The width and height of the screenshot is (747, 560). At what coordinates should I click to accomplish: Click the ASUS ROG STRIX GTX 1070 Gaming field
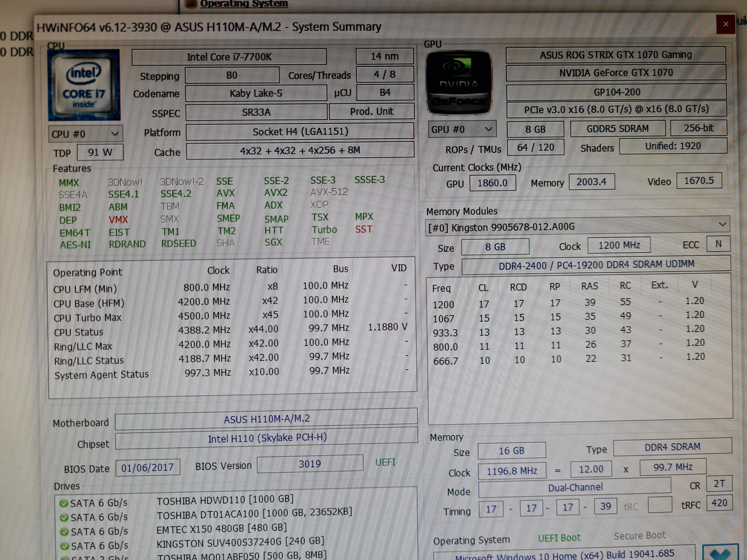[x=615, y=55]
